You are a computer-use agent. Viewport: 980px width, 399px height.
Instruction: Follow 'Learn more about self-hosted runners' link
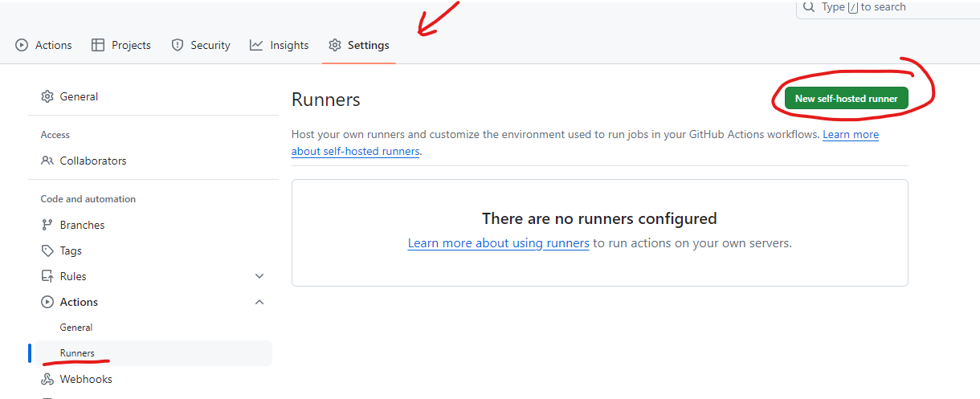pos(851,135)
